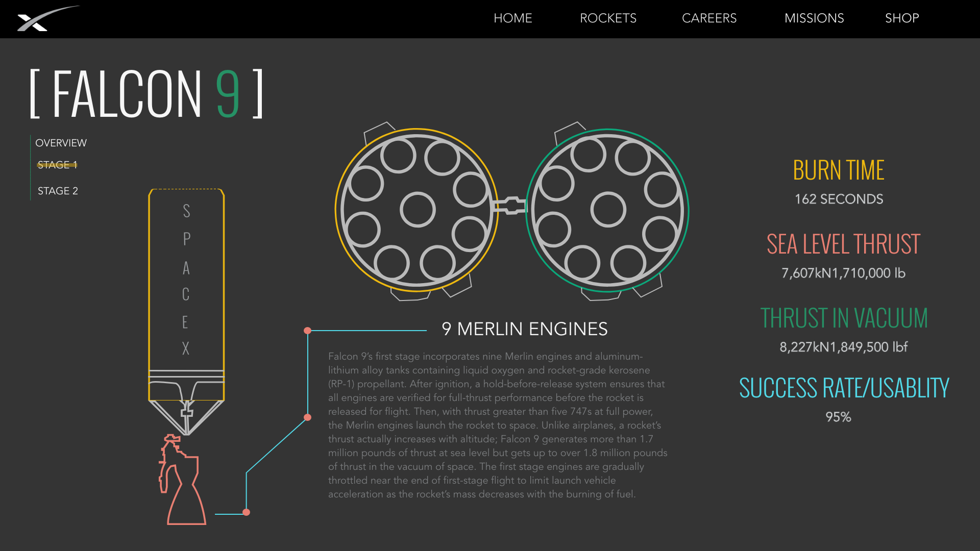The width and height of the screenshot is (980, 551).
Task: Click the green-ringed engine cluster diagram
Action: point(607,210)
